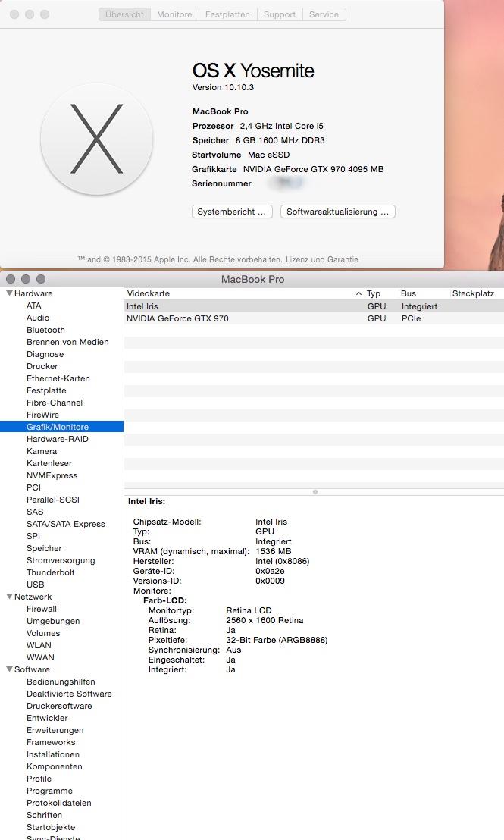This screenshot has height=840, width=504.
Task: Switch to the Monitore tab
Action: [174, 14]
